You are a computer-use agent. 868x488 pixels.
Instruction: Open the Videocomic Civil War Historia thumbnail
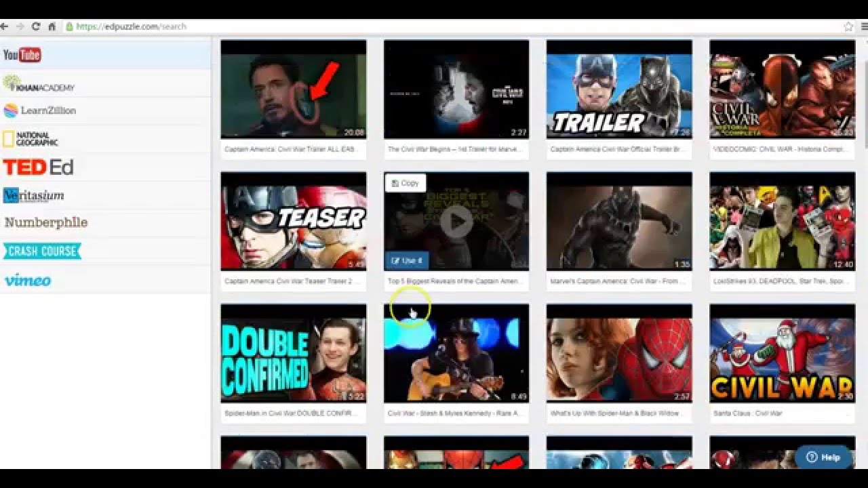point(783,89)
